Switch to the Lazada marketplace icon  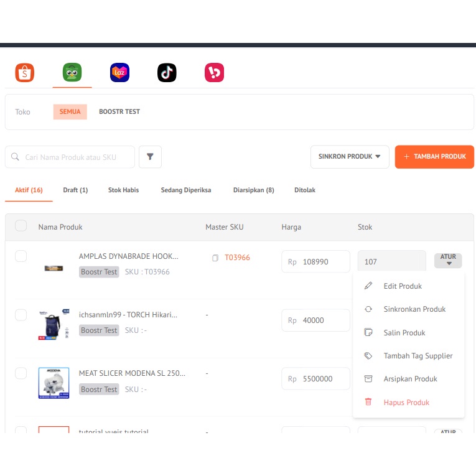pos(119,73)
